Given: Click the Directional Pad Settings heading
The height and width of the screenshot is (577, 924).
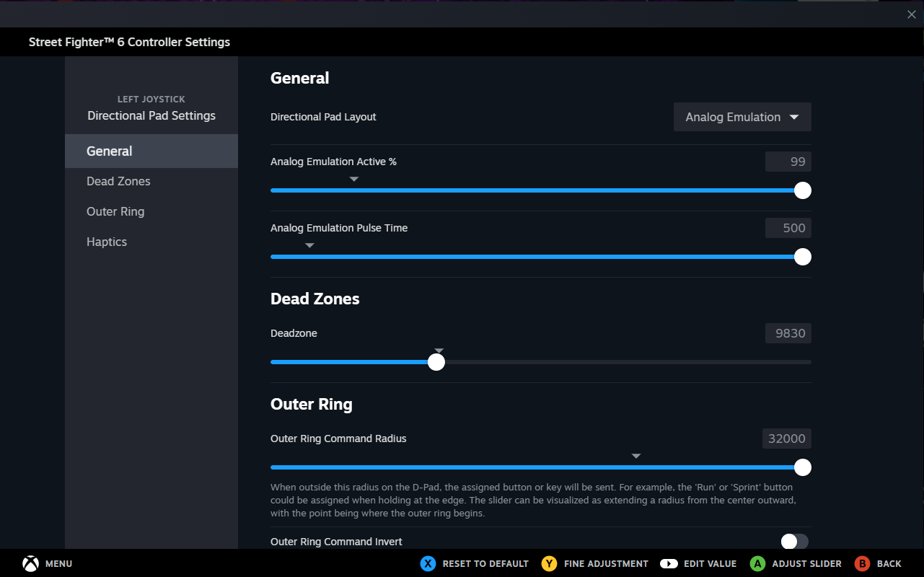Looking at the screenshot, I should 151,115.
